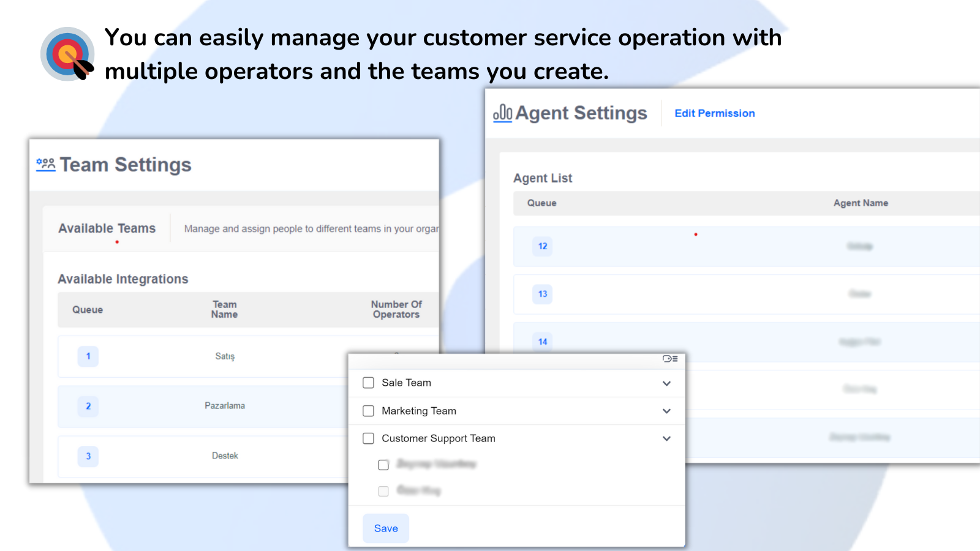Screen dimensions: 980x551
Task: Select queue badge 2 for Pazarlama team
Action: tap(88, 406)
